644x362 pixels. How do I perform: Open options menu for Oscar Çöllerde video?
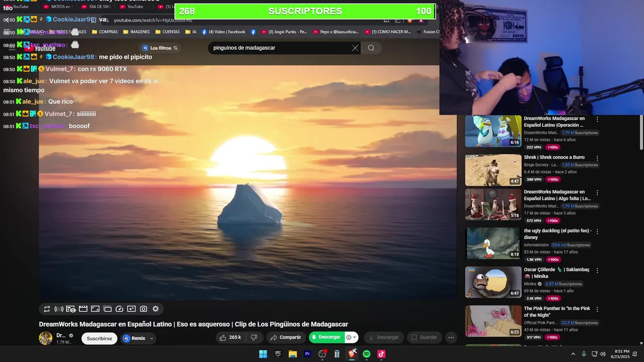click(597, 270)
